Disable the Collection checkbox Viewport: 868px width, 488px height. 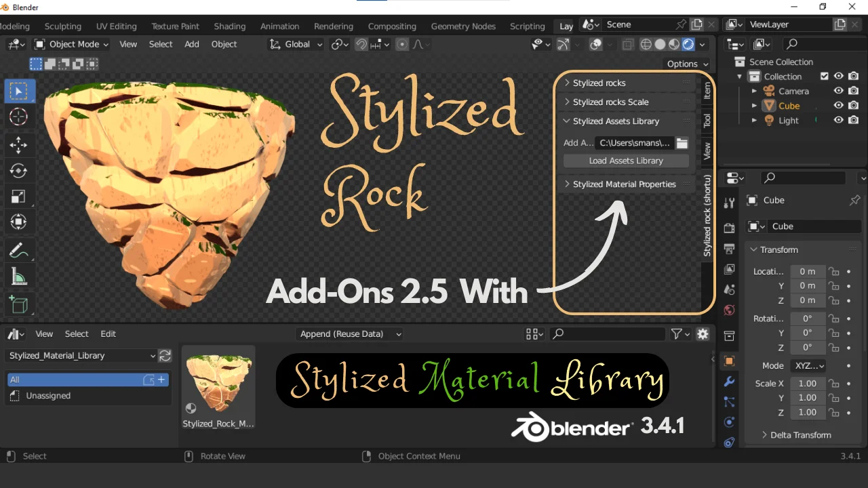[825, 76]
